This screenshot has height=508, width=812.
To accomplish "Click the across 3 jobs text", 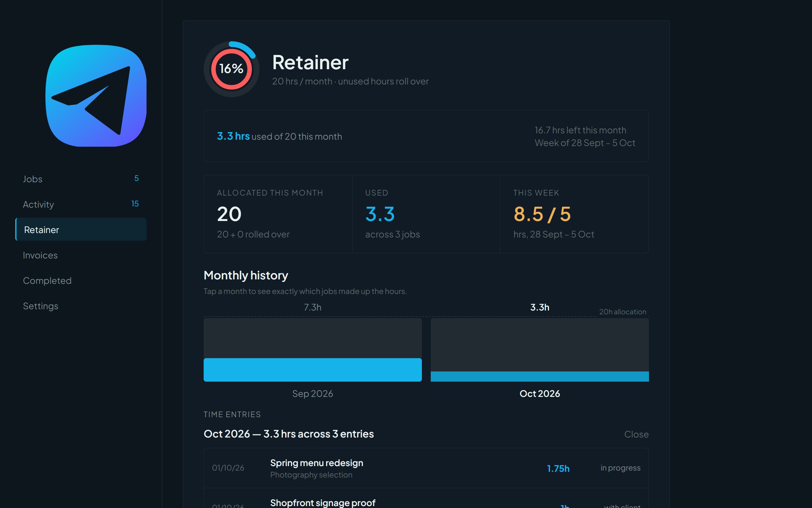I will pos(392,234).
